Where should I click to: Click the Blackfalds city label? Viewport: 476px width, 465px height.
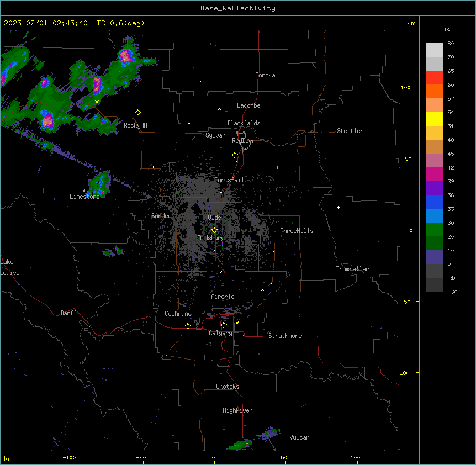click(x=244, y=123)
